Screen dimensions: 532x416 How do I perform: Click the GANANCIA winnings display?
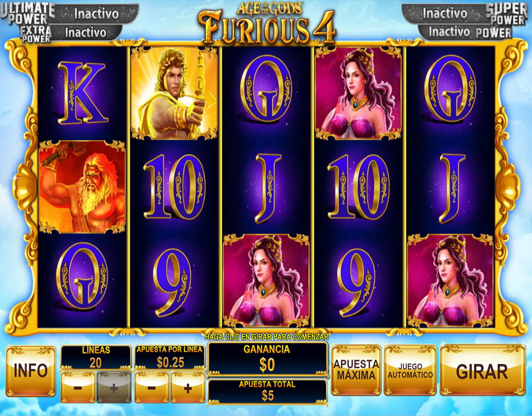(x=267, y=359)
